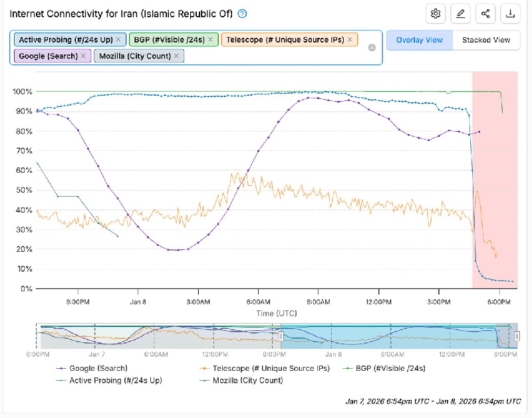This screenshot has width=532, height=418.
Task: Toggle Google (Search) series in legend
Action: [93, 368]
